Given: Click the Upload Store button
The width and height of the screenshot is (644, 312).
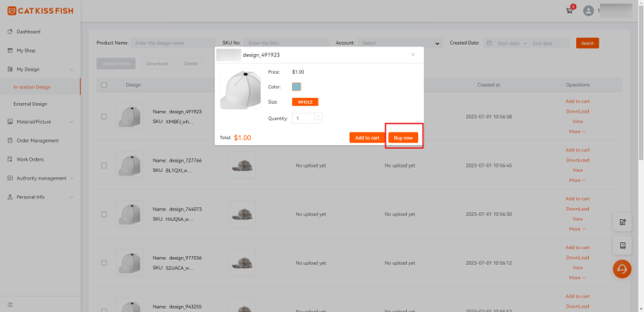Looking at the screenshot, I should click(116, 64).
